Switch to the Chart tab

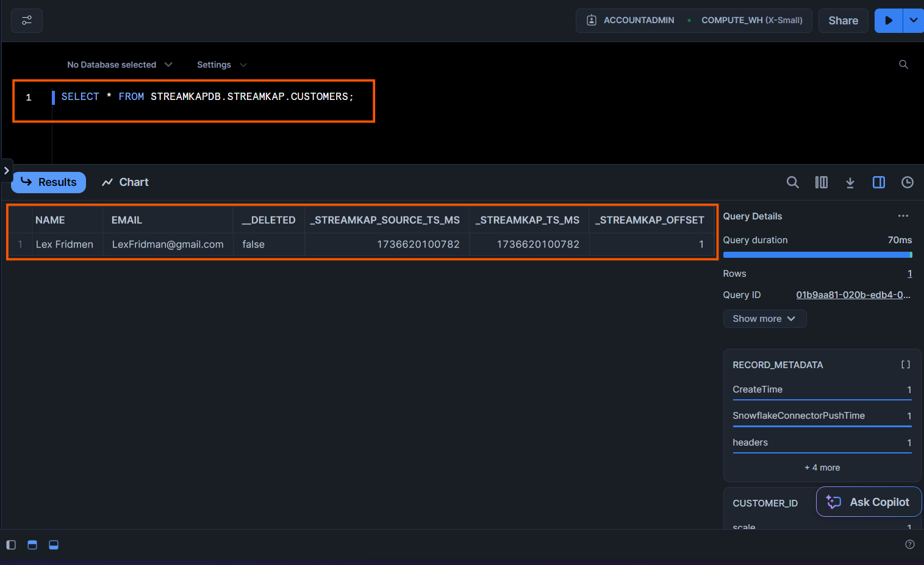[125, 182]
